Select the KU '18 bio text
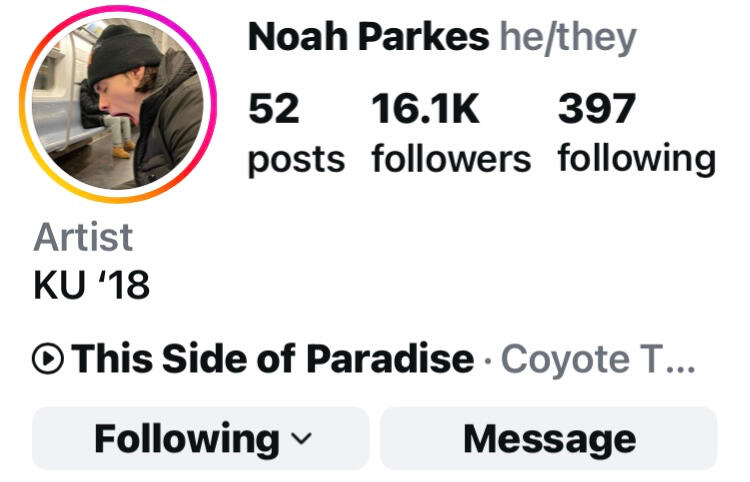Image resolution: width=750 pixels, height=482 pixels. [x=91, y=285]
